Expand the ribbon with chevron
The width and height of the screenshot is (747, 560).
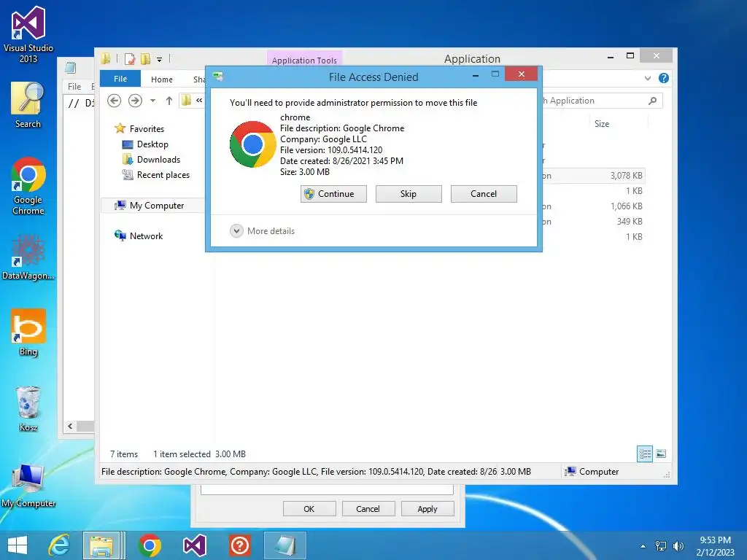[648, 78]
